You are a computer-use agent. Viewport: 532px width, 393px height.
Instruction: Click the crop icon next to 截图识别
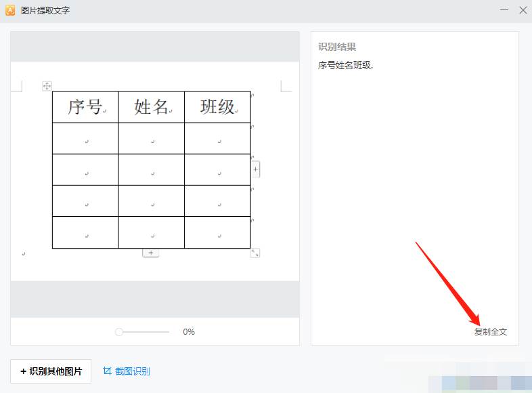[107, 371]
